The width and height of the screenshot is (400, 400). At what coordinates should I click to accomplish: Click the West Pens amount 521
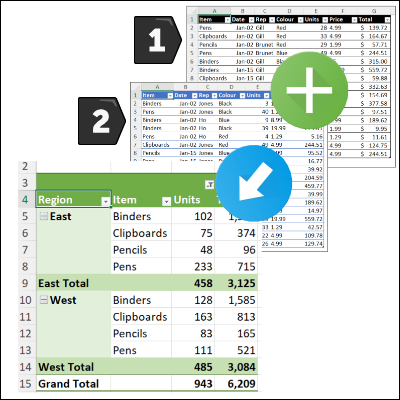point(246,350)
